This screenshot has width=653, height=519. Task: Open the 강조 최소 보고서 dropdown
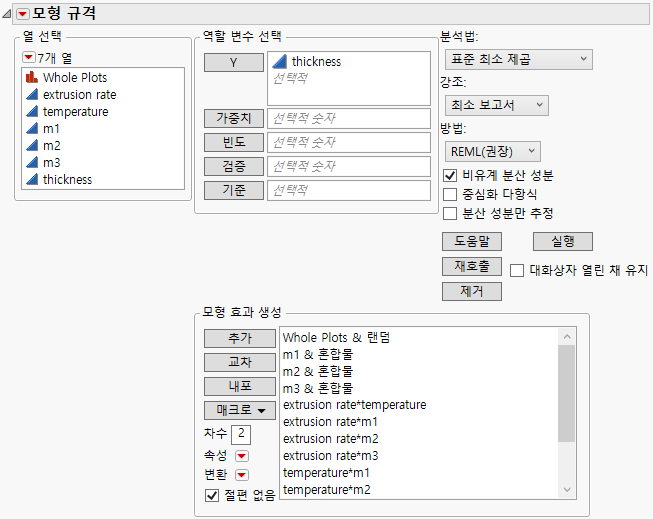point(496,105)
